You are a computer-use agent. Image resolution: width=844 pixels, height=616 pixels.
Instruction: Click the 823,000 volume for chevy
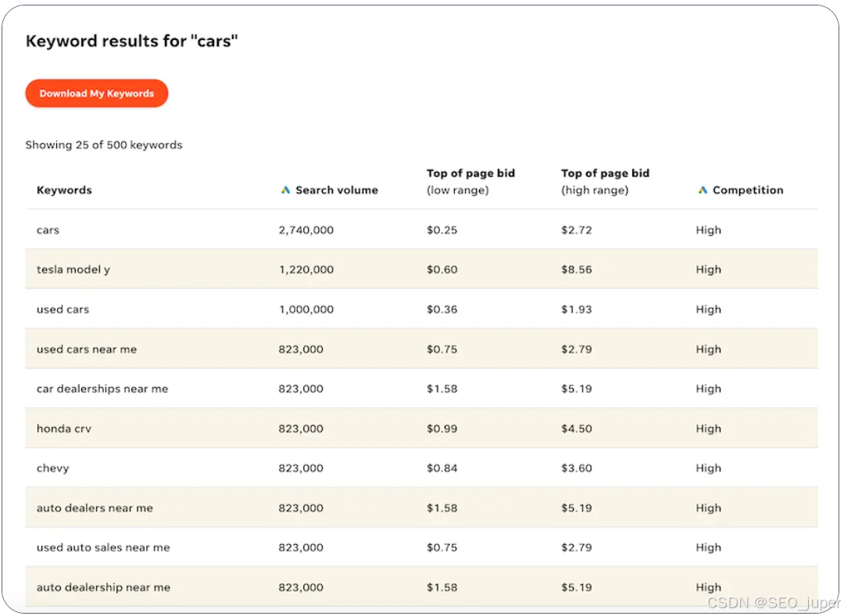click(x=301, y=468)
